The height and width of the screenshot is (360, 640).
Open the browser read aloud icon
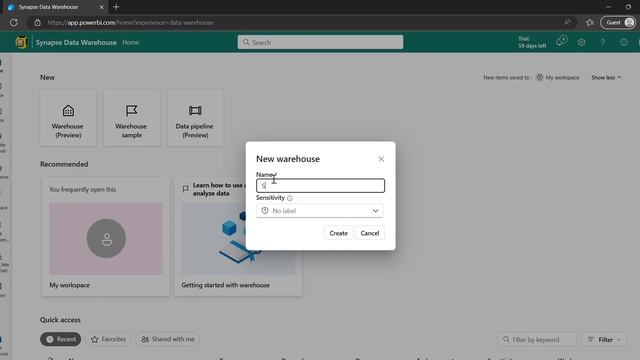tap(567, 22)
